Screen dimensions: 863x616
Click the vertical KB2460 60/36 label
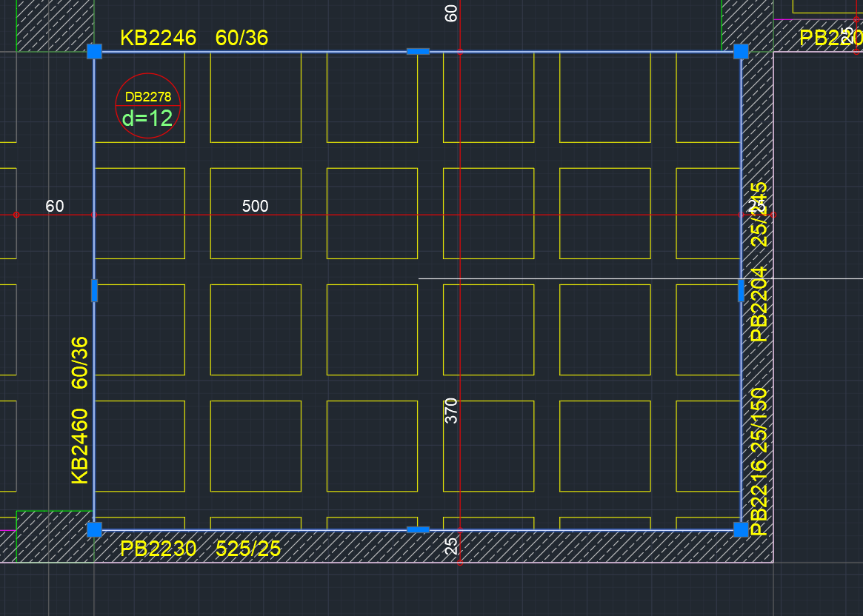[79, 411]
